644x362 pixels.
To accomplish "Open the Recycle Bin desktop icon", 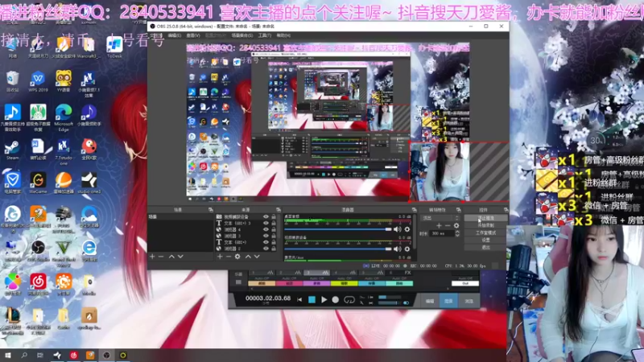I will (x=12, y=81).
